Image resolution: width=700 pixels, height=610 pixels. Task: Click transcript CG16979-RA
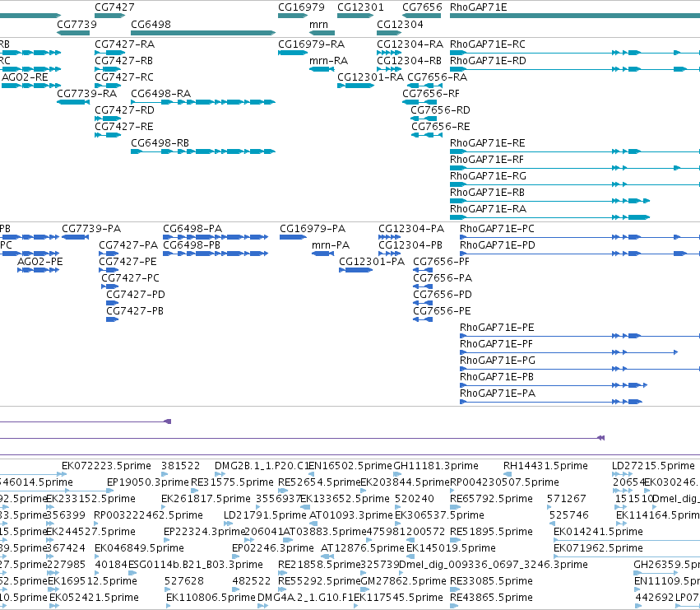click(x=312, y=44)
